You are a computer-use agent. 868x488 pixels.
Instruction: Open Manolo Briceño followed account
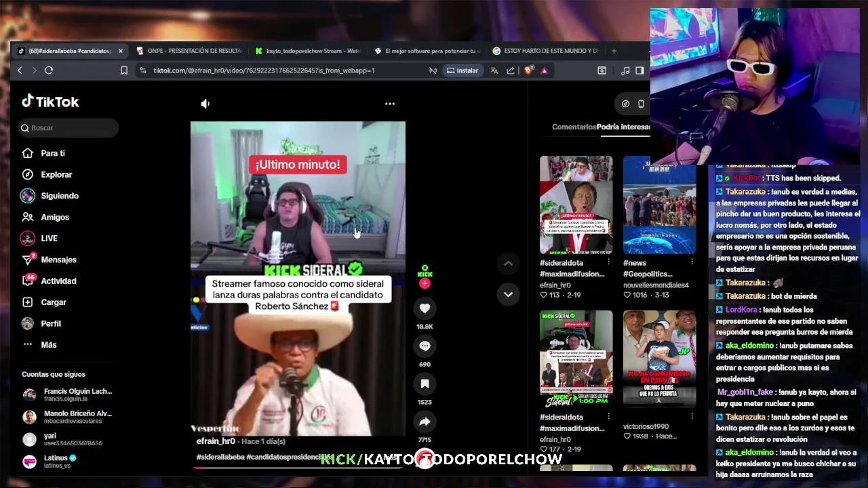pos(68,417)
